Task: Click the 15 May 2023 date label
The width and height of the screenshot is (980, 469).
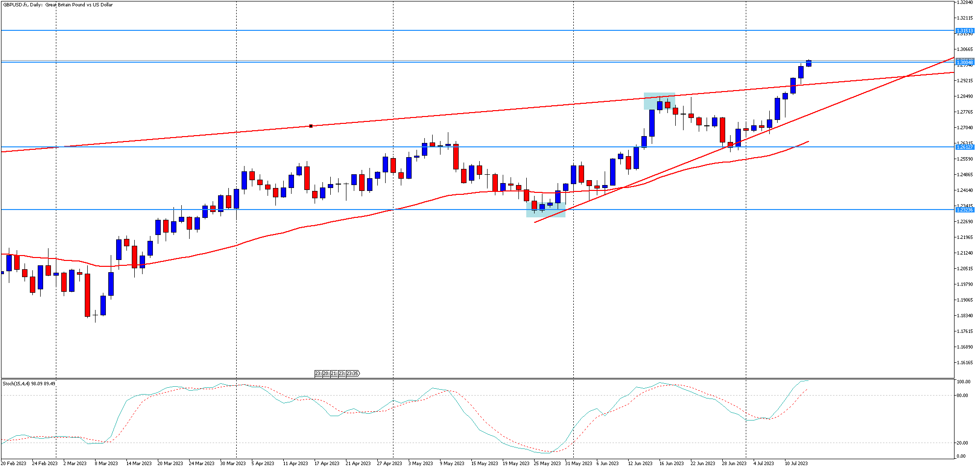Action: (485, 463)
